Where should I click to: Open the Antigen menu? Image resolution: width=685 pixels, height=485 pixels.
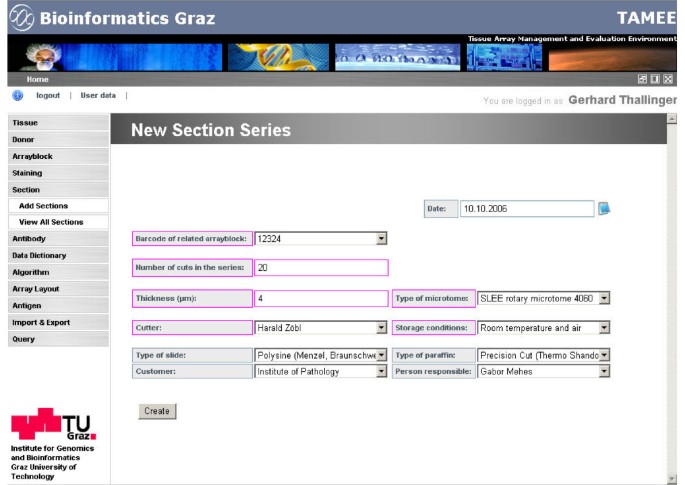click(58, 305)
